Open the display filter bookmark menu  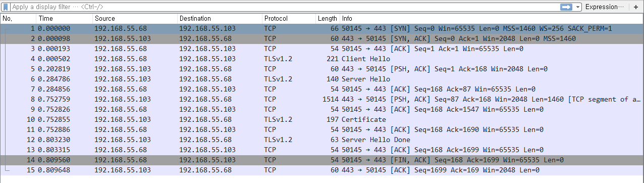point(6,7)
